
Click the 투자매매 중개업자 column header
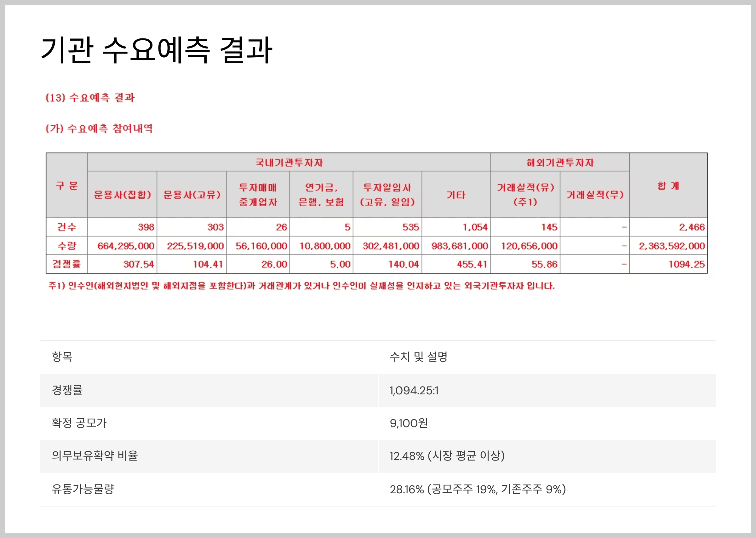258,194
